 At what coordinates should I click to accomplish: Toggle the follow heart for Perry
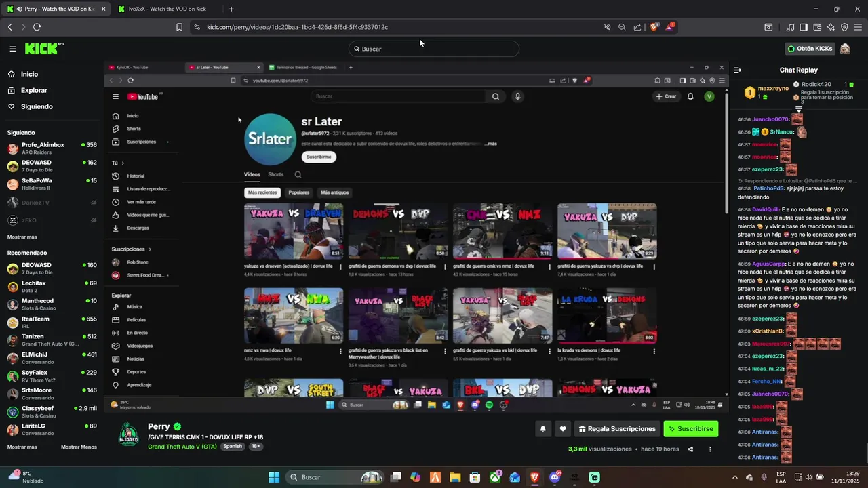tap(562, 429)
